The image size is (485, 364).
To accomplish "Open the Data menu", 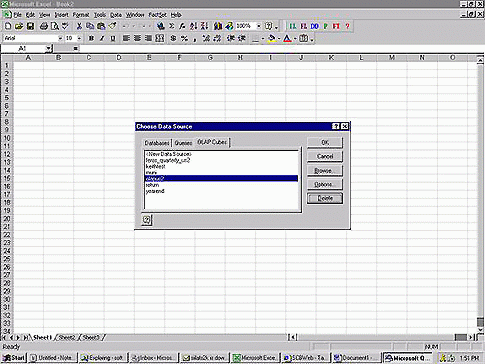I will click(116, 15).
